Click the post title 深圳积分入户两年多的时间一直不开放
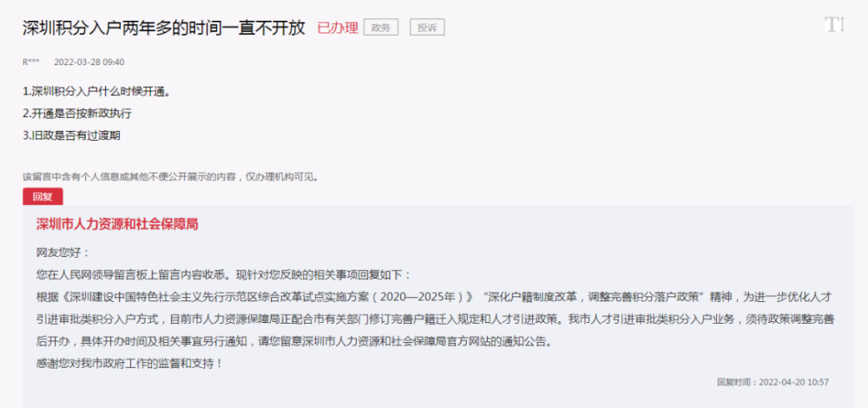The width and height of the screenshot is (868, 408). tap(164, 27)
